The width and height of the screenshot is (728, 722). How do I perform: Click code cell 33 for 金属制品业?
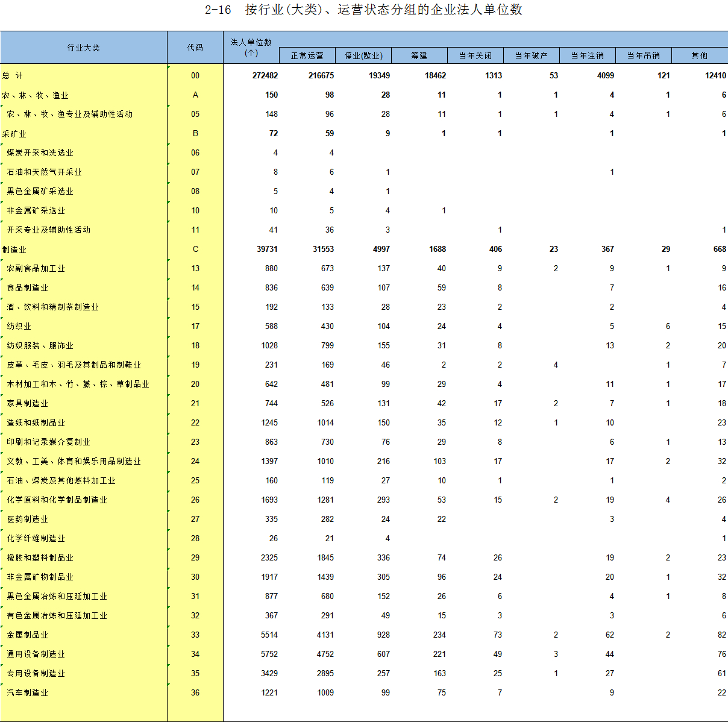pyautogui.click(x=195, y=635)
